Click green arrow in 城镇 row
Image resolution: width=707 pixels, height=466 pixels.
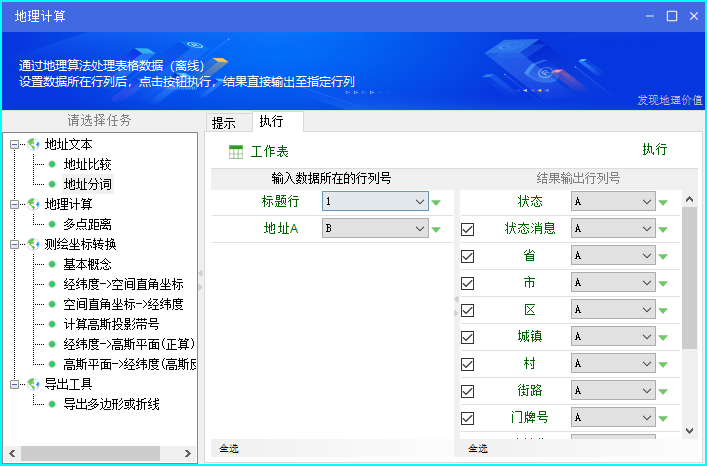(663, 338)
